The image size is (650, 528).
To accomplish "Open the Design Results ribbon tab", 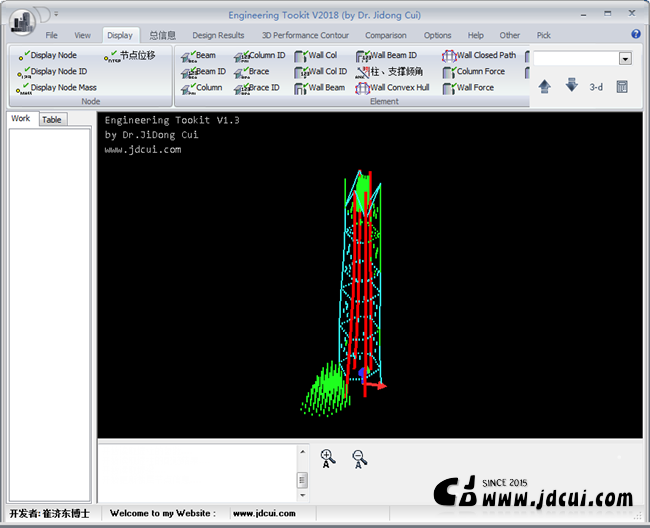I will pyautogui.click(x=218, y=35).
